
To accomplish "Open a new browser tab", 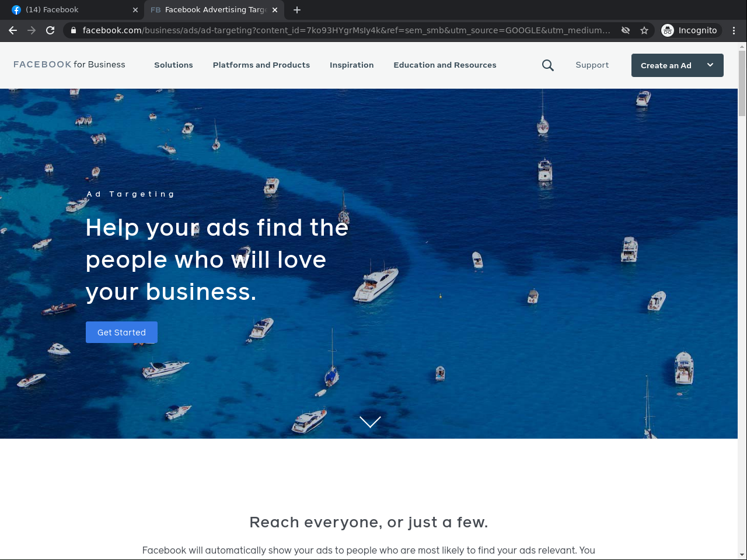I will pos(297,10).
